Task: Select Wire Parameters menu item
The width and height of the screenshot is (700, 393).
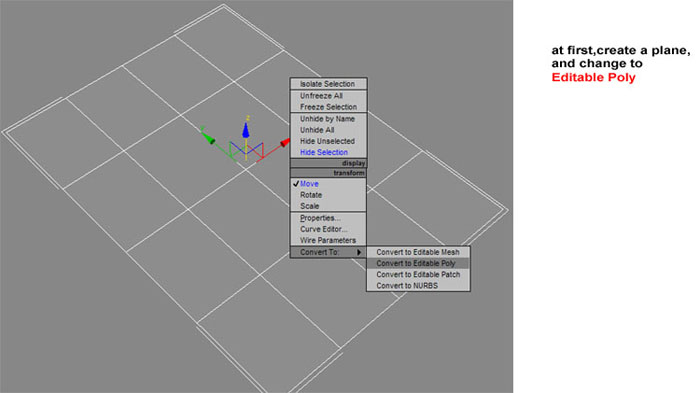Action: (x=328, y=240)
